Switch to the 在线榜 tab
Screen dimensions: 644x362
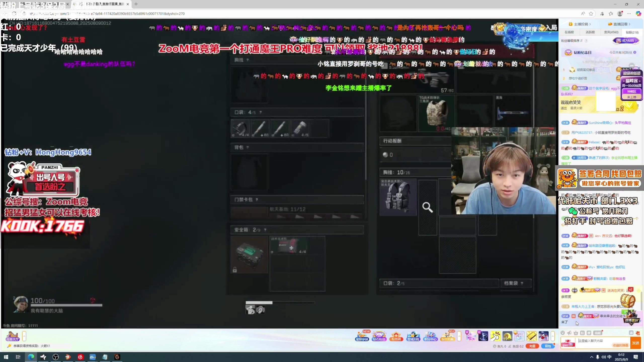coord(569,32)
